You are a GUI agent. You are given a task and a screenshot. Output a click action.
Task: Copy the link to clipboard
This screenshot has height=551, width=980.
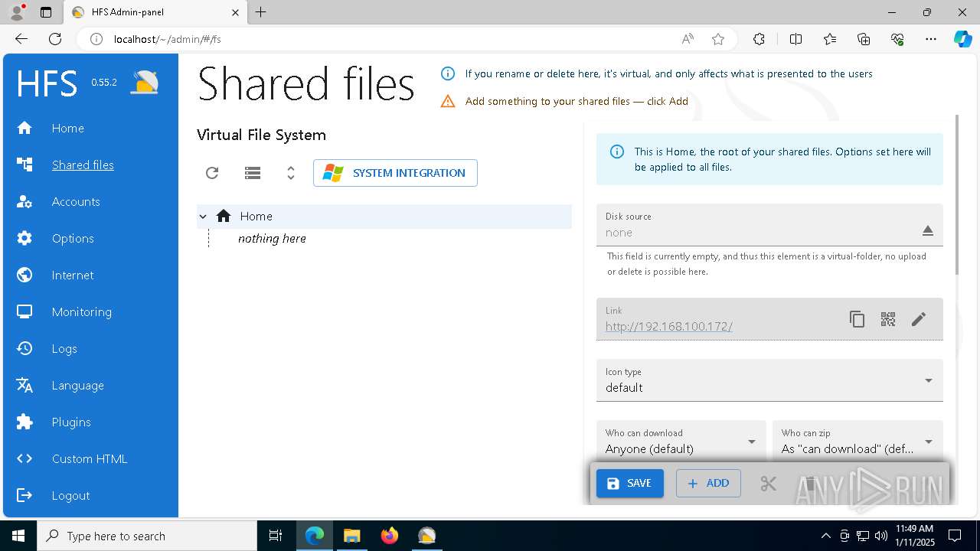[x=857, y=319]
